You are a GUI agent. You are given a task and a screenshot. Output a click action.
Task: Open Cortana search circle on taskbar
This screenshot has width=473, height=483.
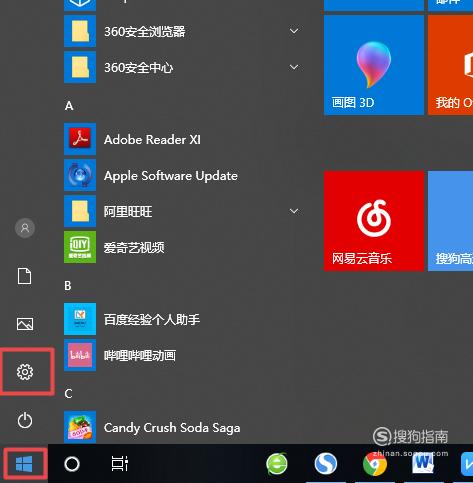click(x=72, y=464)
